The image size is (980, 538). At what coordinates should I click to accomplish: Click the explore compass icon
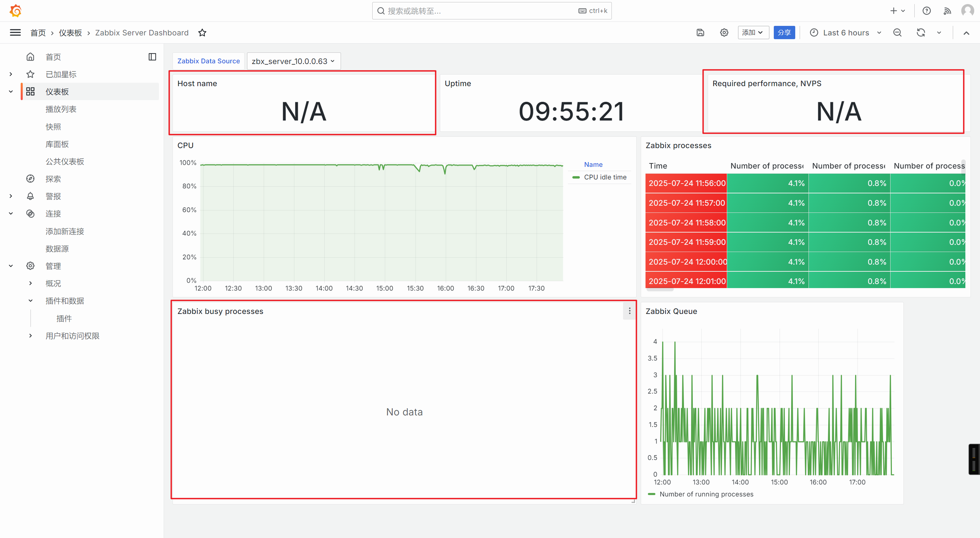pyautogui.click(x=30, y=179)
